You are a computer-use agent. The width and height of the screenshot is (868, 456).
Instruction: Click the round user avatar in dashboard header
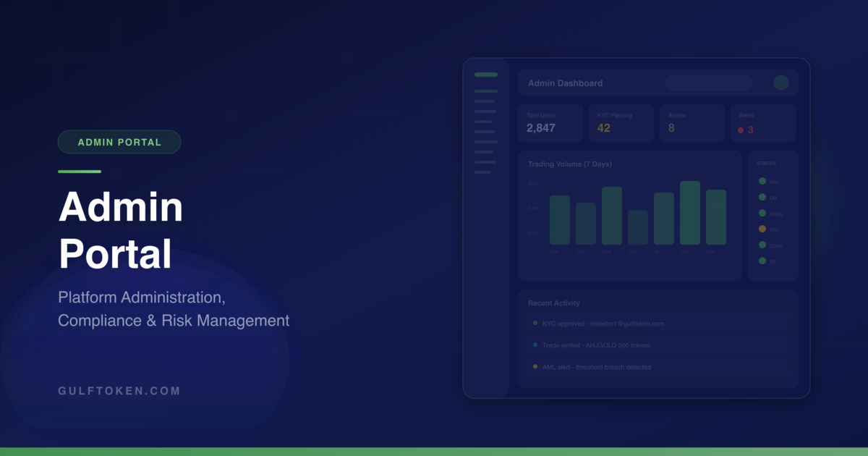coord(781,83)
